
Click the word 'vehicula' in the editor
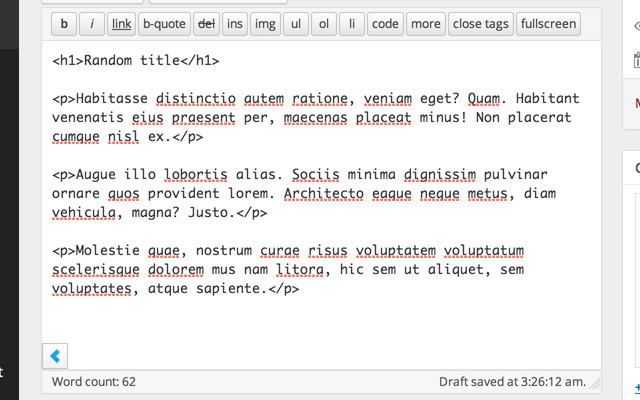pyautogui.click(x=84, y=213)
